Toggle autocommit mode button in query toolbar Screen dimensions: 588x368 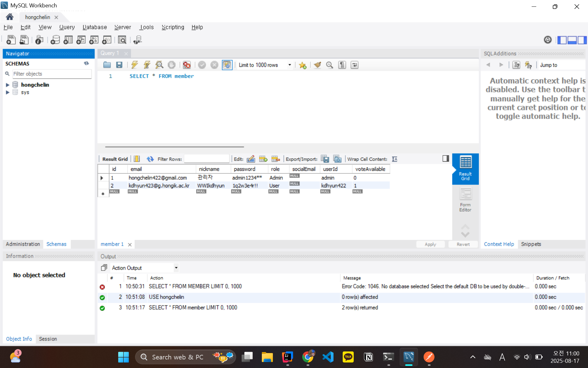click(227, 65)
